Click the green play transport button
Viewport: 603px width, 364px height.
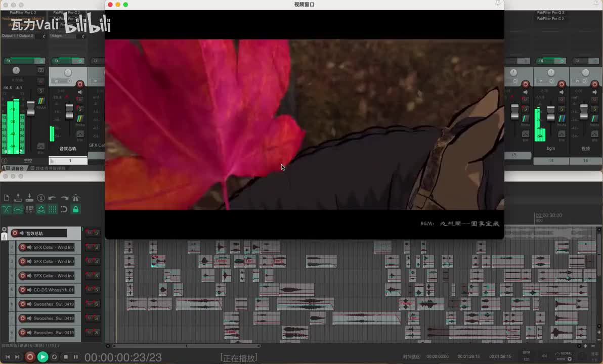coord(42,357)
